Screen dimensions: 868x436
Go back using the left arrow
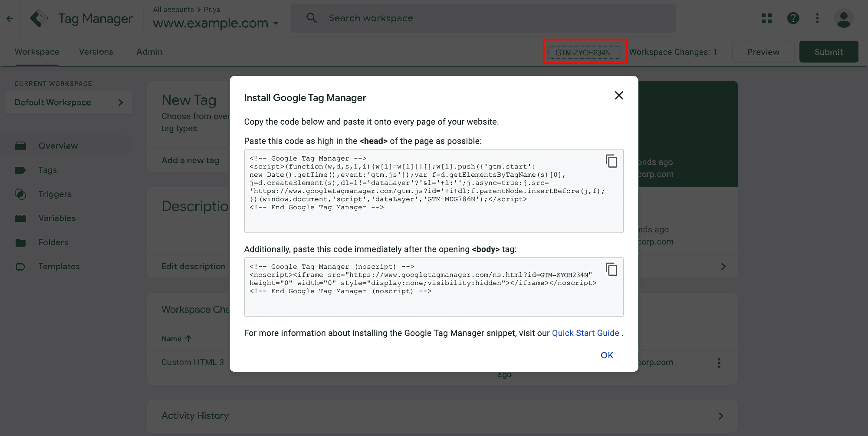point(10,19)
